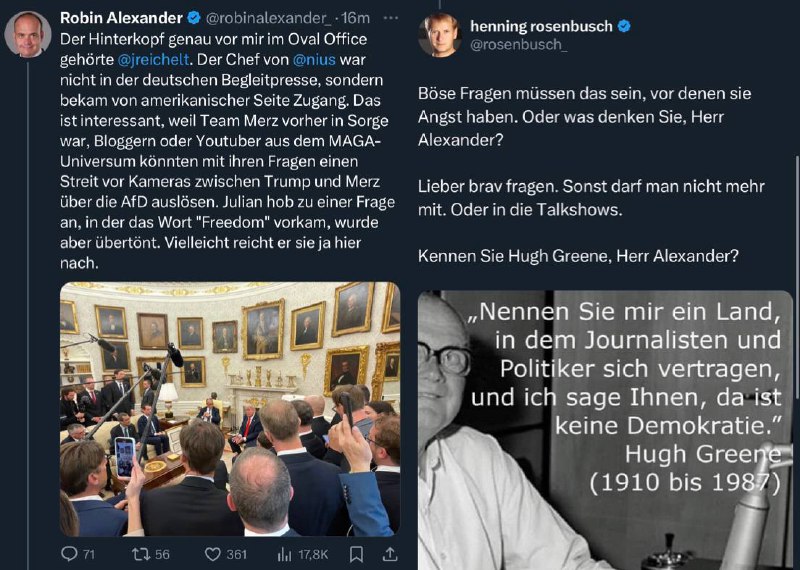Open the Robin Alexander display name
This screenshot has width=800, height=570.
[121, 18]
